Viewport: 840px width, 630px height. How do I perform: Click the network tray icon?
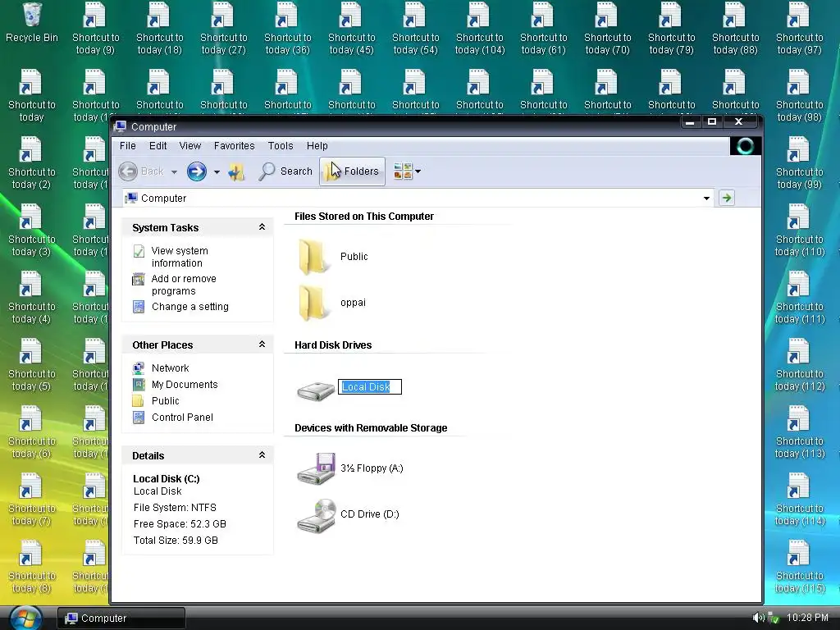tap(773, 618)
